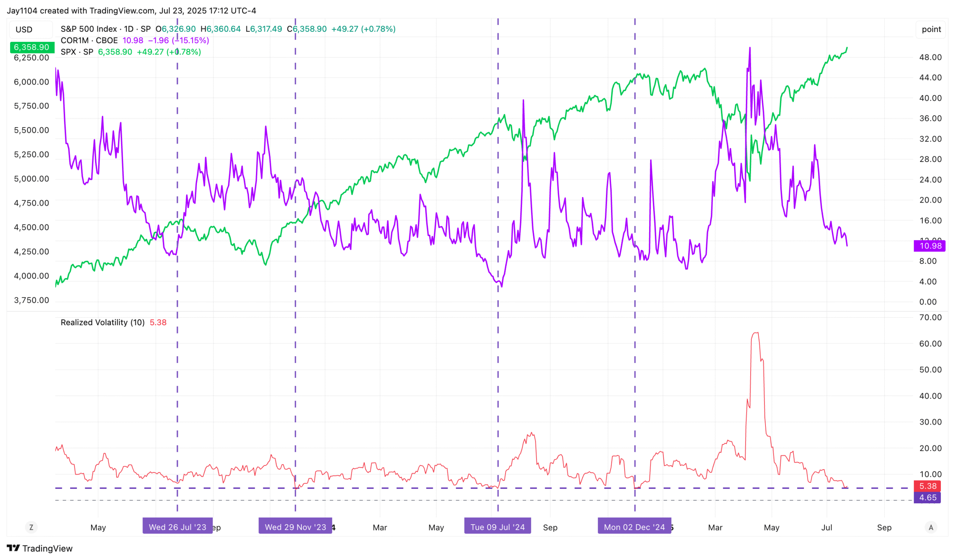The image size is (955, 560).
Task: Click the purple 10.98 COR1M value tag
Action: point(929,246)
